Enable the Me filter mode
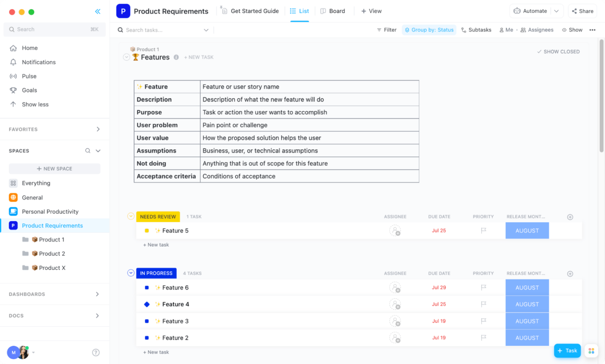This screenshot has width=605, height=364. coord(506,30)
